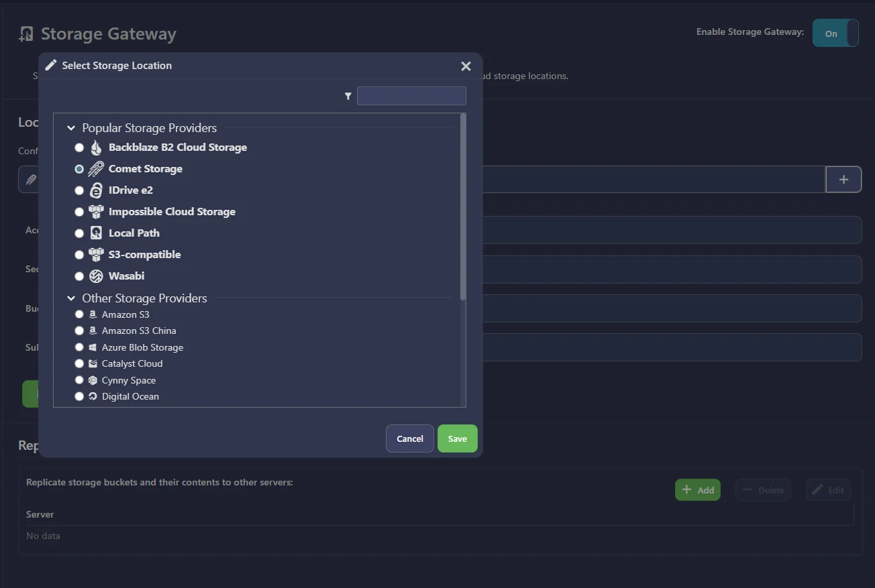Image resolution: width=875 pixels, height=588 pixels.
Task: Click the green Save button
Action: pos(458,438)
